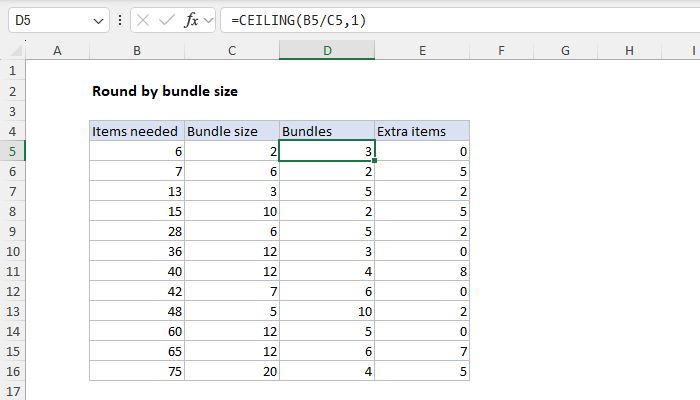Select row 16 header
Image resolution: width=700 pixels, height=400 pixels.
pyautogui.click(x=12, y=371)
